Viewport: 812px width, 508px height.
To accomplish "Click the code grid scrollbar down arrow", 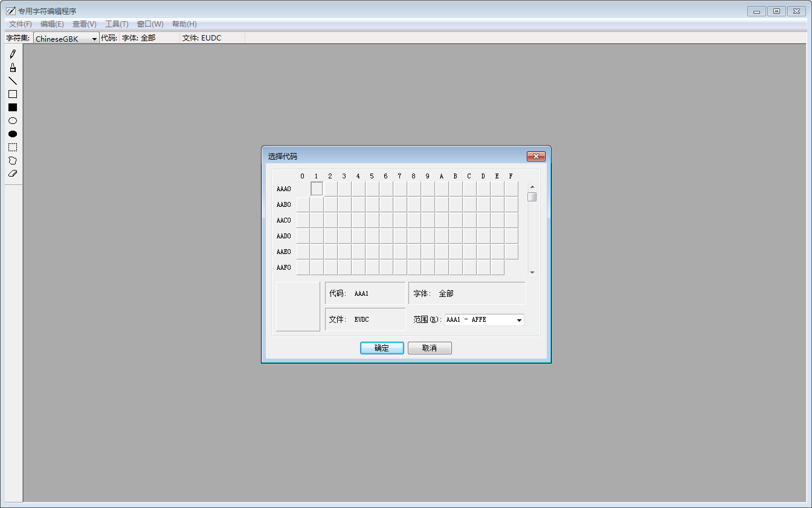I will pos(532,272).
